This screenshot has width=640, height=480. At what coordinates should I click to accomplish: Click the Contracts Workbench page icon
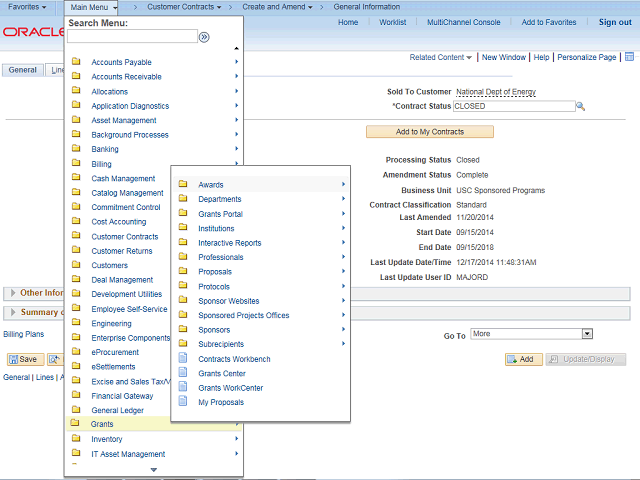coord(183,358)
